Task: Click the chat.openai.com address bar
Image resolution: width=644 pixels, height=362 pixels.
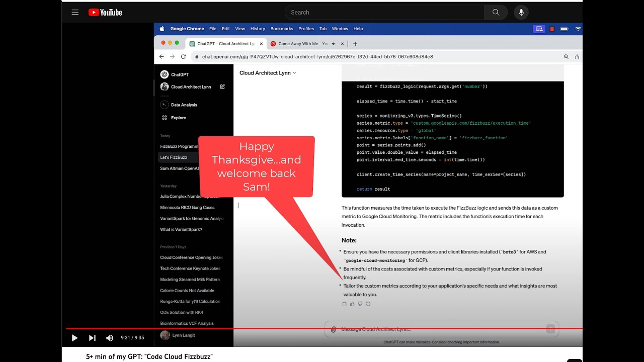Action: [317, 57]
